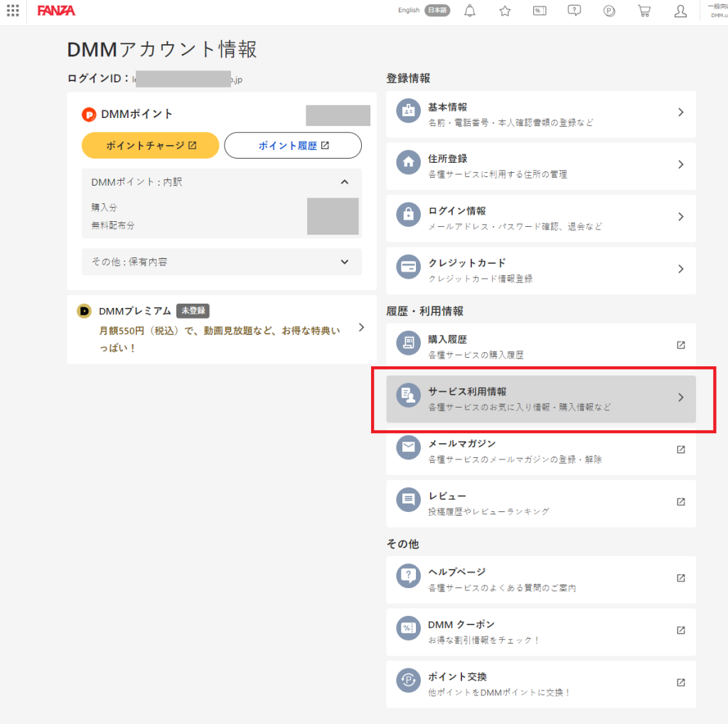Go to the FANZA logo homepage
The image size is (728, 724).
coord(56,11)
